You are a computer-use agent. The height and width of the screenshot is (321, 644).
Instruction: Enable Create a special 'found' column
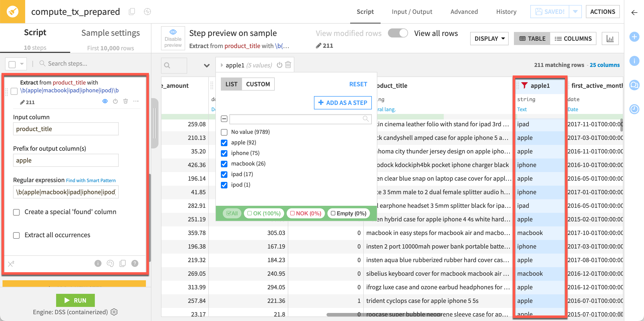16,212
